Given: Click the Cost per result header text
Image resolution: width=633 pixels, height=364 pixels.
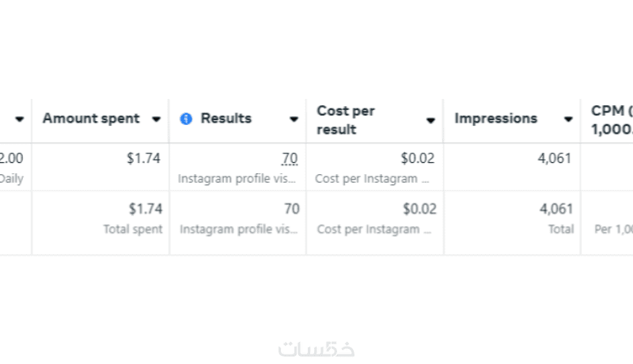Looking at the screenshot, I should pos(346,119).
